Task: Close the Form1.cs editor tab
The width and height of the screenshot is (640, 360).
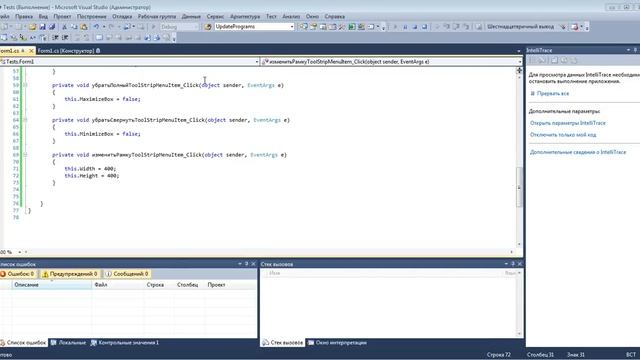Action: click(x=31, y=51)
